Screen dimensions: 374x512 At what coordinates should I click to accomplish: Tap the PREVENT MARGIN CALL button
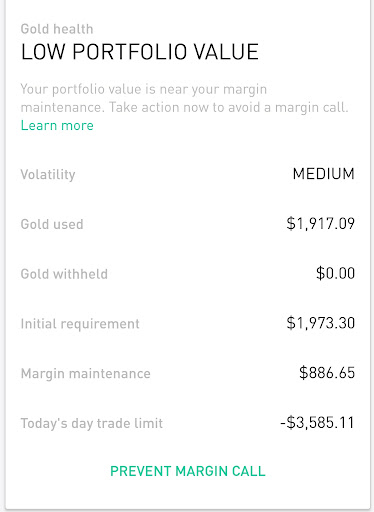(x=188, y=471)
